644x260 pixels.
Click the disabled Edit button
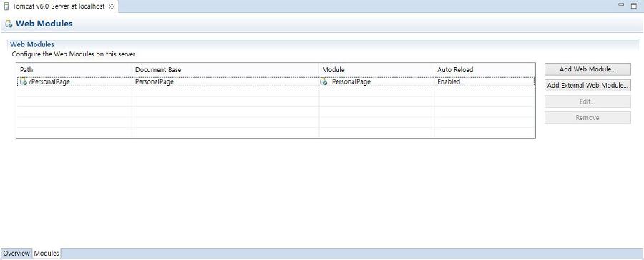pos(587,101)
